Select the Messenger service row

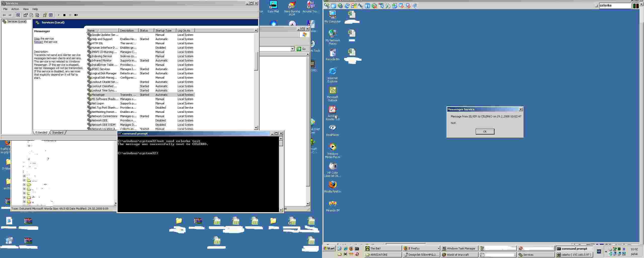click(141, 95)
